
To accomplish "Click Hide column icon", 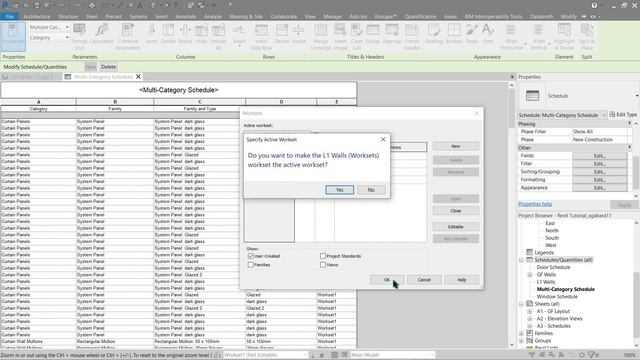I will tap(201, 33).
